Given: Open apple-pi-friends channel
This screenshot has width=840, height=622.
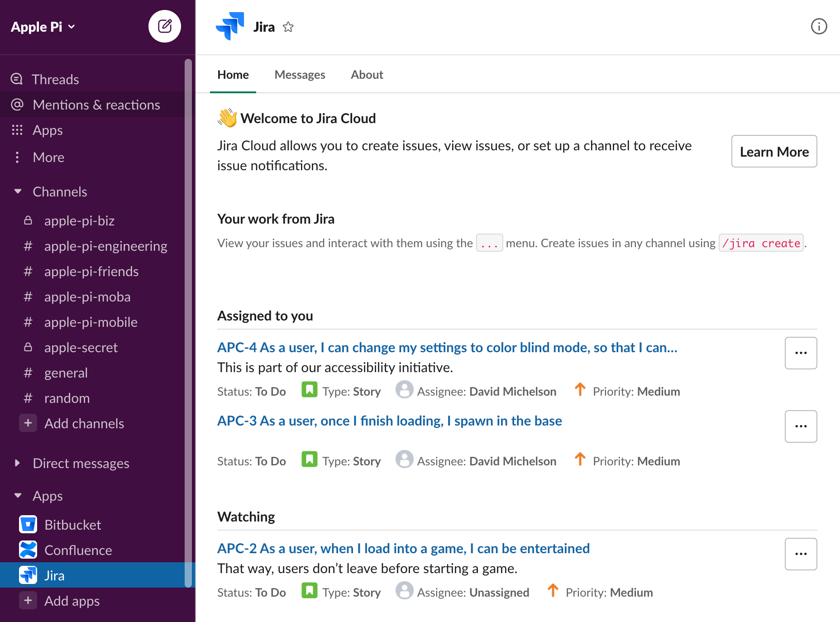Looking at the screenshot, I should (92, 271).
